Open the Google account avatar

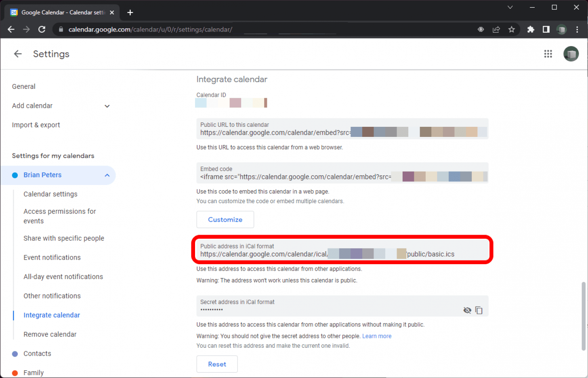pyautogui.click(x=571, y=54)
